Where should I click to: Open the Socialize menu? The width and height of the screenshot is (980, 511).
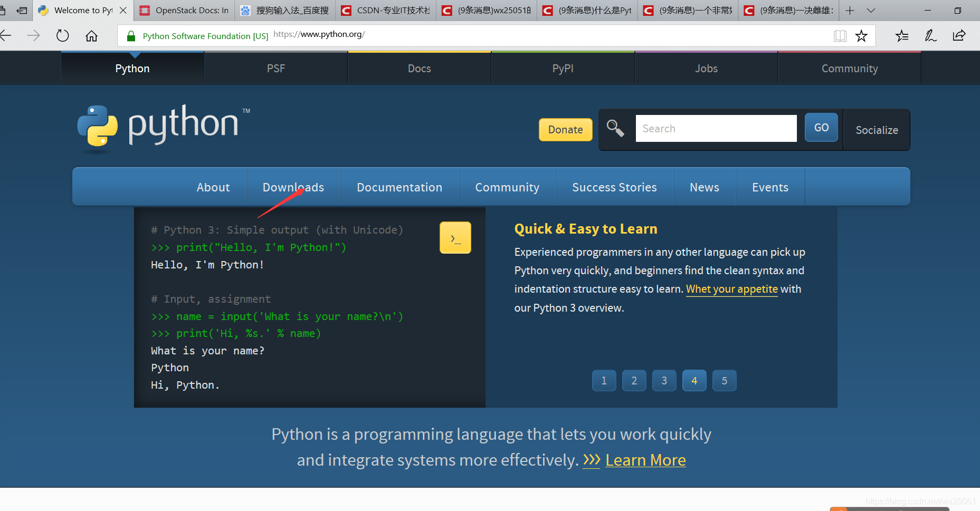pyautogui.click(x=877, y=130)
